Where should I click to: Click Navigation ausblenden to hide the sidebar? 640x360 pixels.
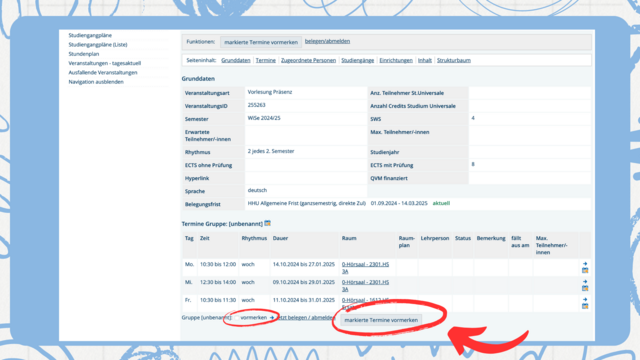96,82
